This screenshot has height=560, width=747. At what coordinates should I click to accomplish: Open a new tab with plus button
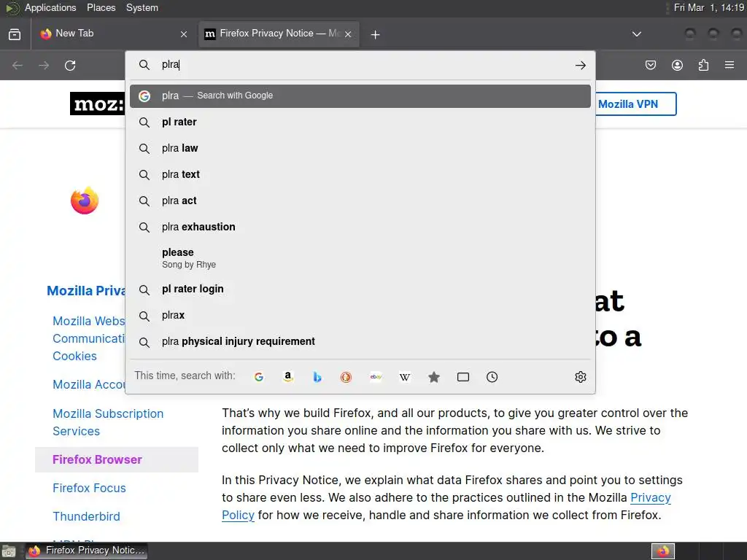[x=376, y=34]
